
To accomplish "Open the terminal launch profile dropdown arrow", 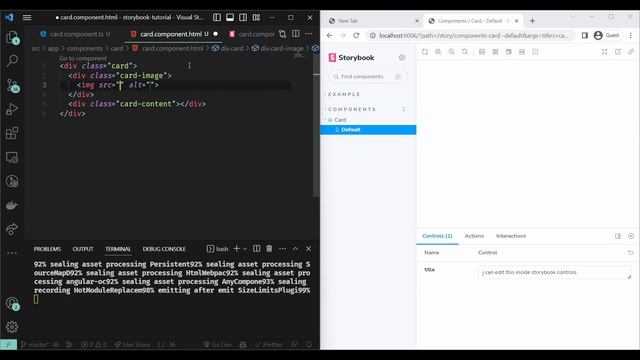I will (x=245, y=249).
